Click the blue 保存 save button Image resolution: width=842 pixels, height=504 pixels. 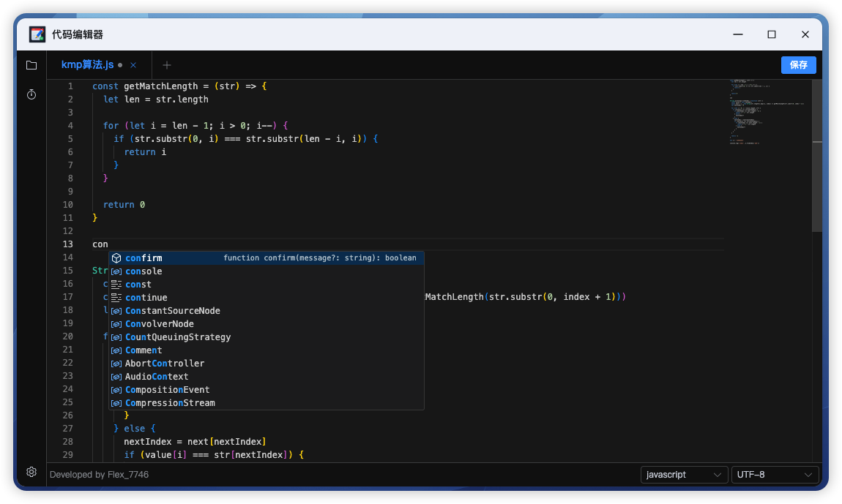pos(798,65)
